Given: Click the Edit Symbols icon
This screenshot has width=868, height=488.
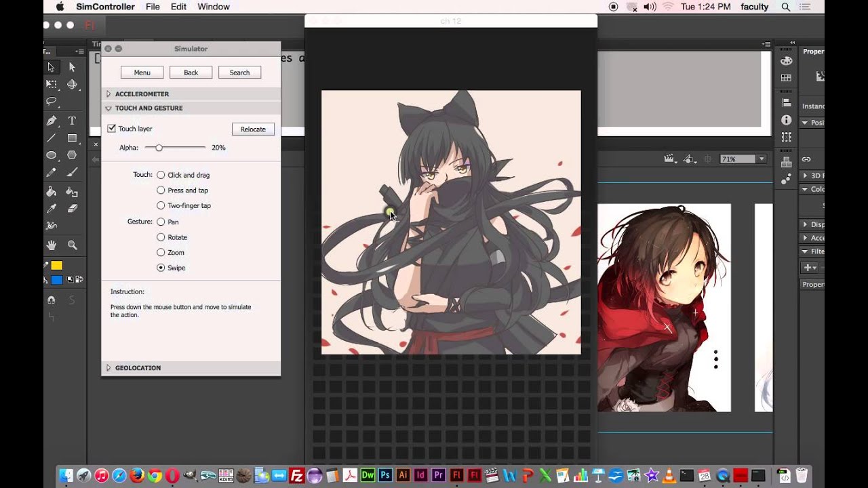Looking at the screenshot, I should [x=690, y=159].
